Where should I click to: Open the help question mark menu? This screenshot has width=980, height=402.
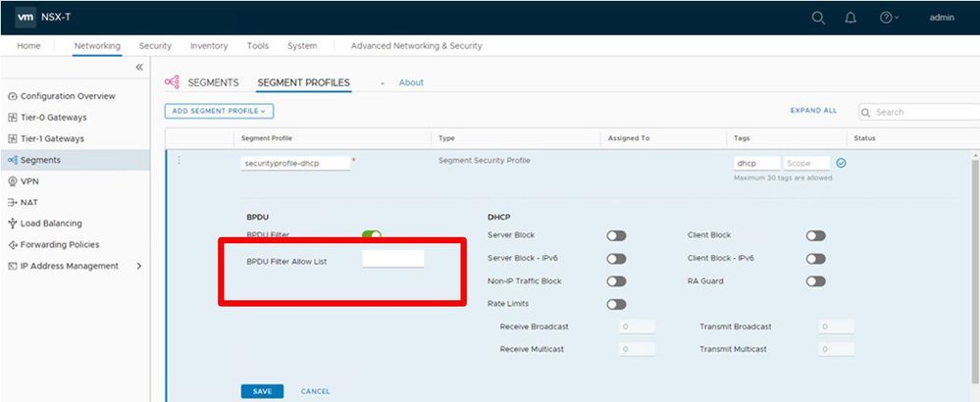coord(889,18)
